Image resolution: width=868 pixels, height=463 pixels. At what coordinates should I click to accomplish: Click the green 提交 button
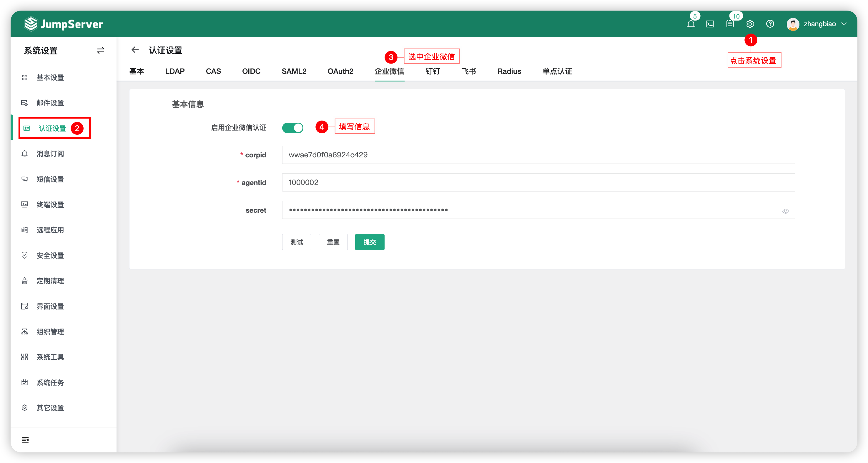click(x=370, y=242)
